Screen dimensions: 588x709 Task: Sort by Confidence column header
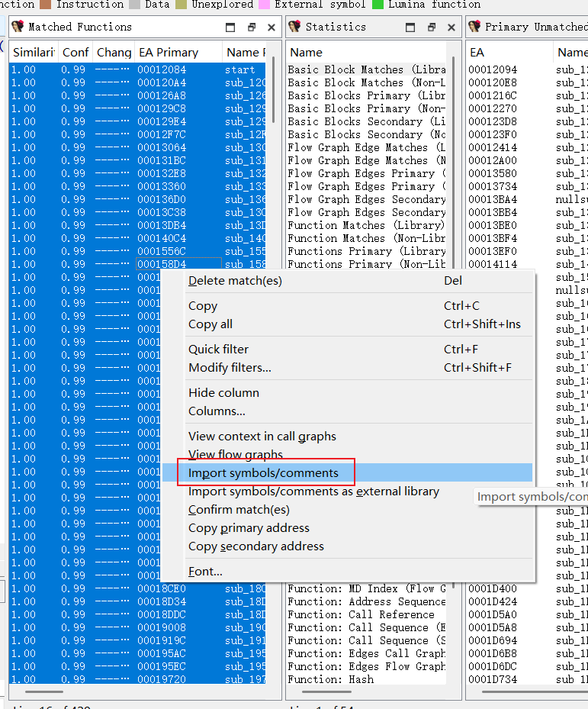click(76, 53)
